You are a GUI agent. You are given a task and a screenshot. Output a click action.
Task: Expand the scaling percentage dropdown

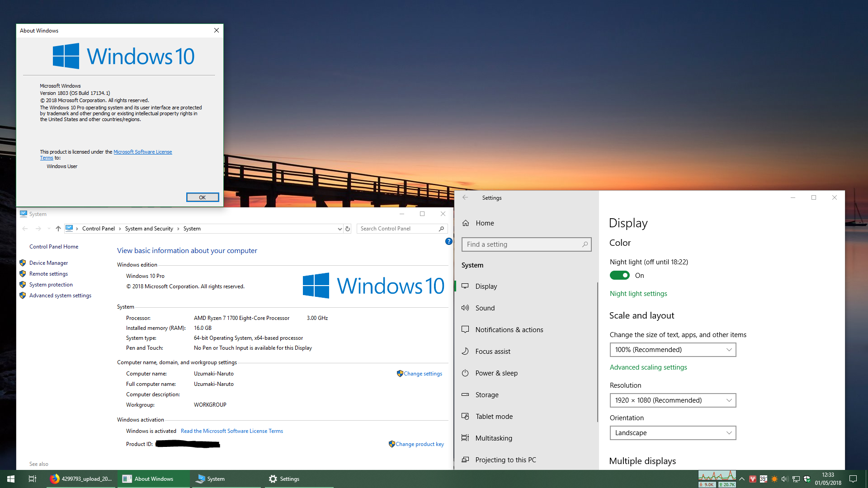click(673, 350)
